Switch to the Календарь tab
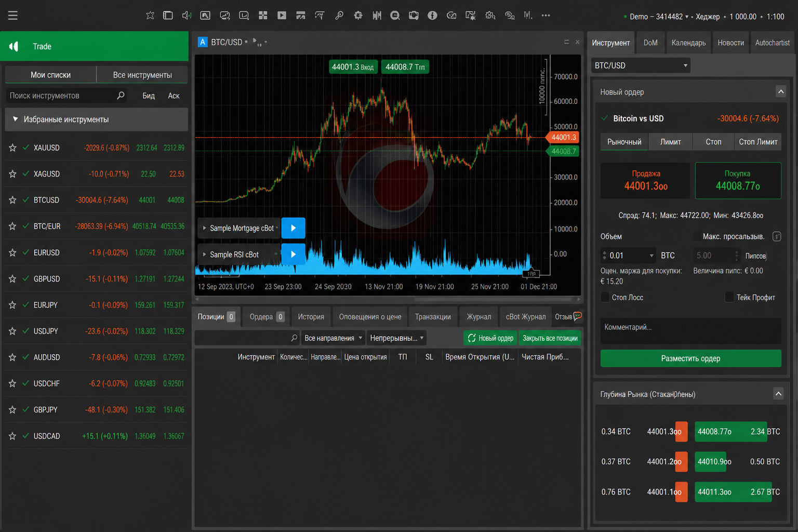This screenshot has height=532, width=798. click(x=688, y=43)
